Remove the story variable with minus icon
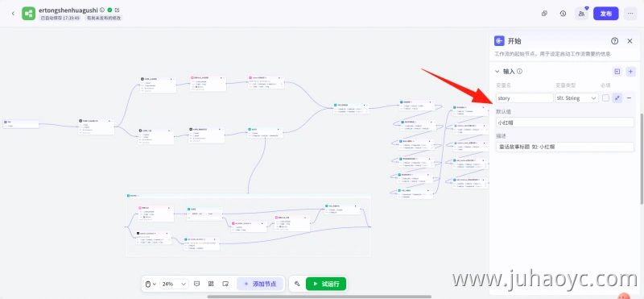The height and width of the screenshot is (299, 644). tap(629, 98)
